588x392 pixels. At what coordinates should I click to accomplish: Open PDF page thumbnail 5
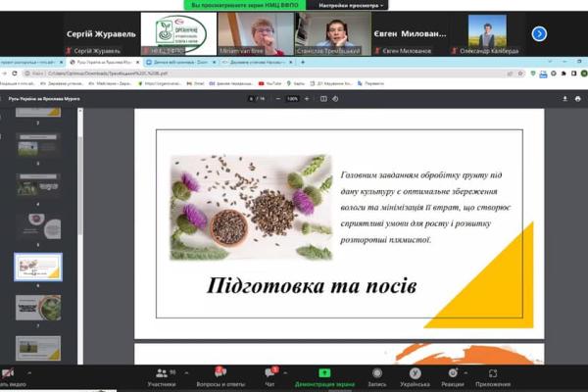[x=38, y=225]
